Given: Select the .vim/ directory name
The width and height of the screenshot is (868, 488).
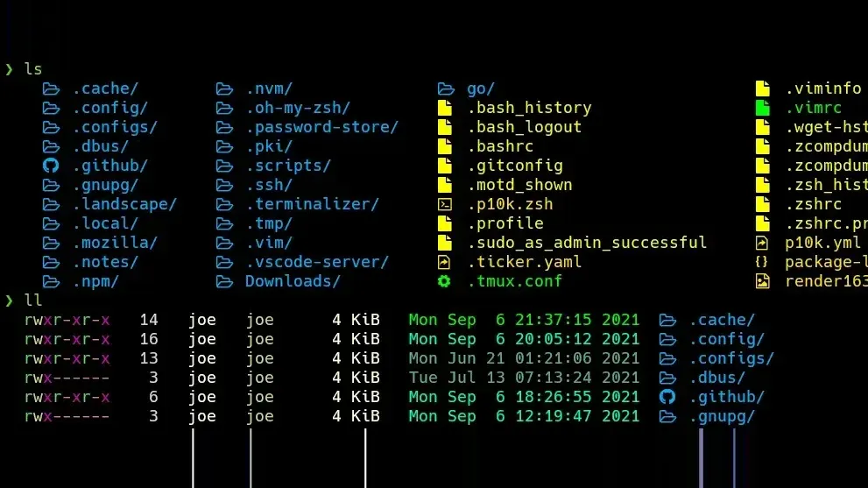Looking at the screenshot, I should (x=270, y=243).
